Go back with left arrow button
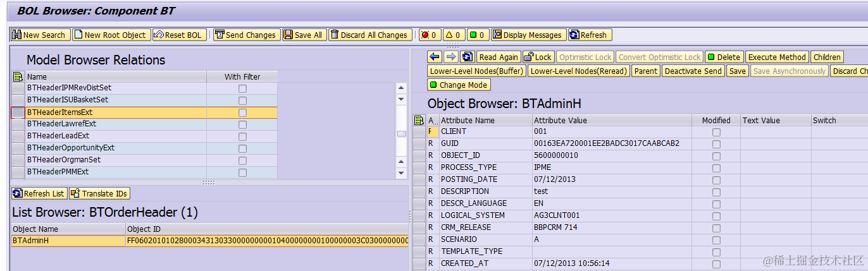The height and width of the screenshot is (271, 868). (x=435, y=57)
